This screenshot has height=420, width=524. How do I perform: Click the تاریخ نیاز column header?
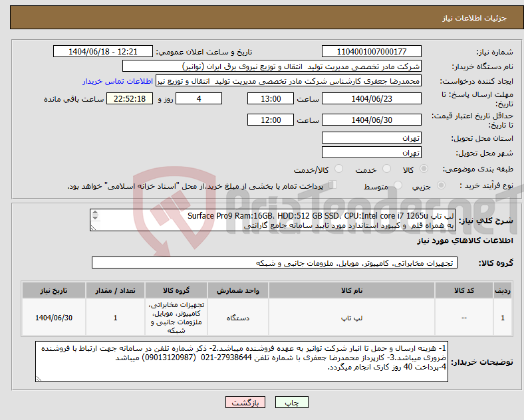(54, 290)
